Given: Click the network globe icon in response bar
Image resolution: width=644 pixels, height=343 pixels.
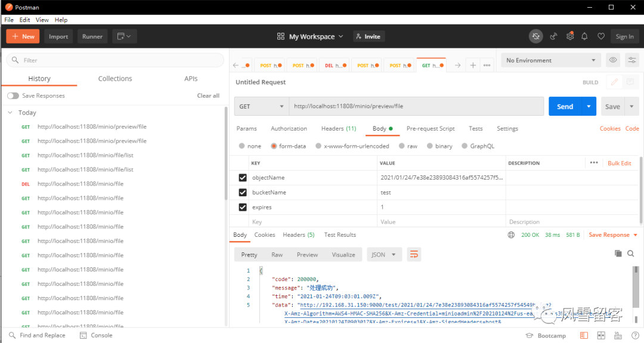Looking at the screenshot, I should tap(512, 235).
